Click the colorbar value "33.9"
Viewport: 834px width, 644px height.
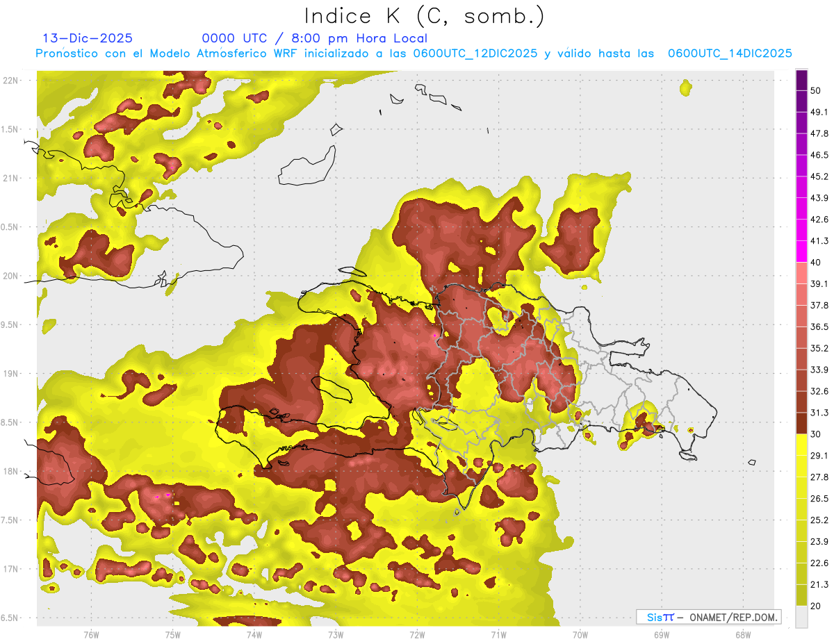[819, 370]
